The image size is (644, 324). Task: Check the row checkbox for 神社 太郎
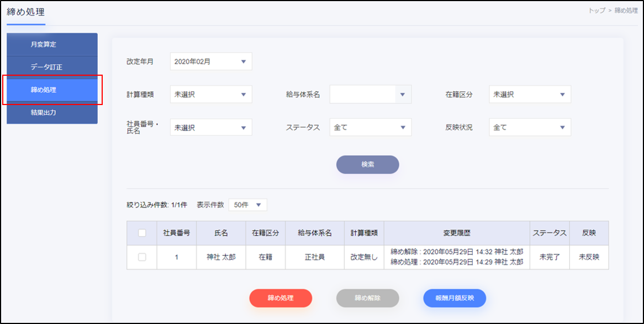142,257
